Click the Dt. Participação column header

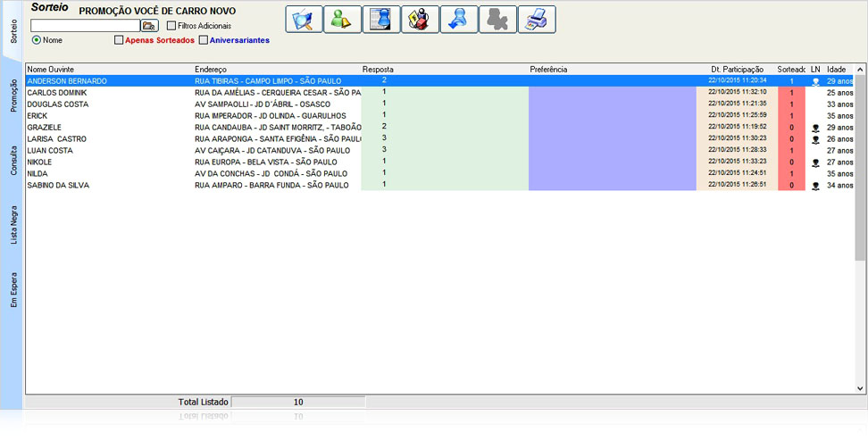coord(737,69)
